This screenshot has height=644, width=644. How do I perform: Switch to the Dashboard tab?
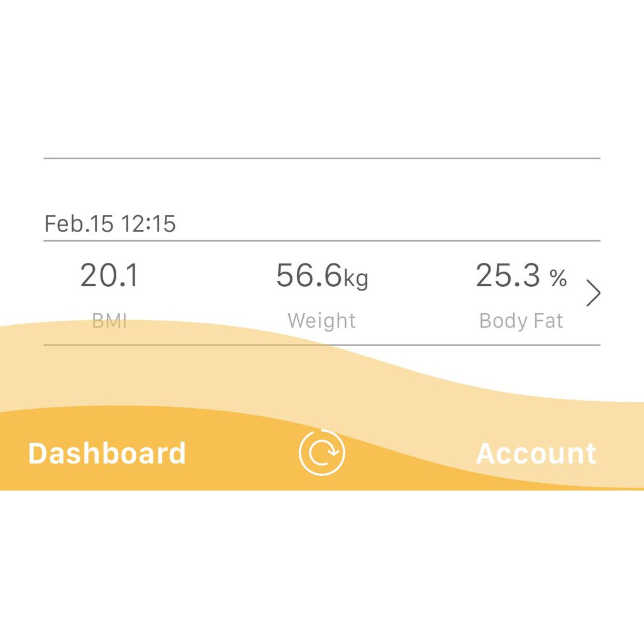tap(107, 453)
